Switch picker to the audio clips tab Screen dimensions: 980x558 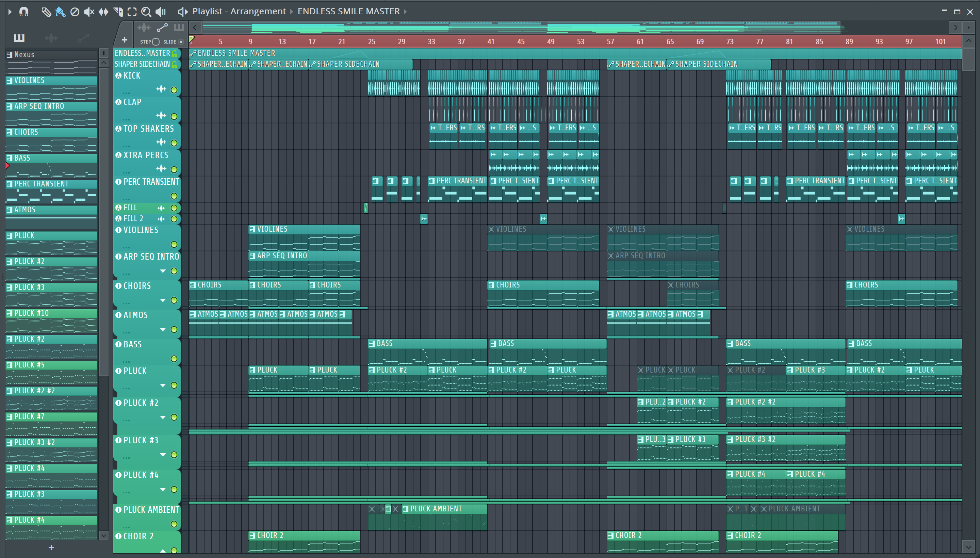click(x=51, y=37)
